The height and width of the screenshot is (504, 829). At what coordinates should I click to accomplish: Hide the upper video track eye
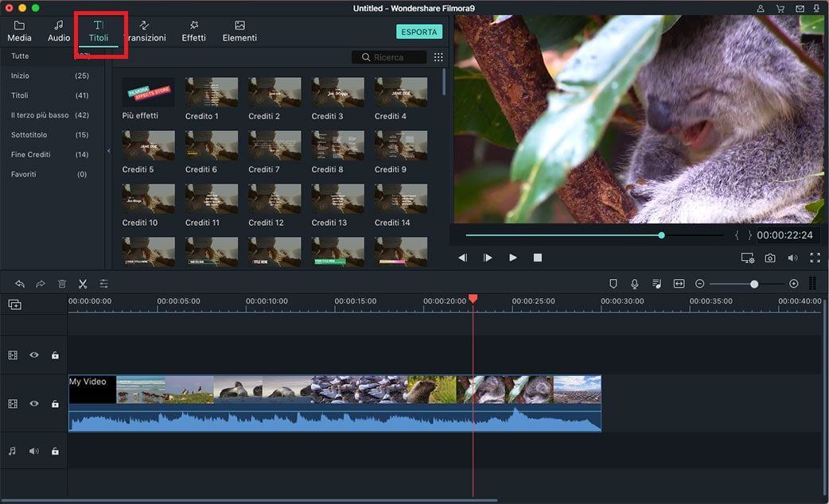pos(34,355)
